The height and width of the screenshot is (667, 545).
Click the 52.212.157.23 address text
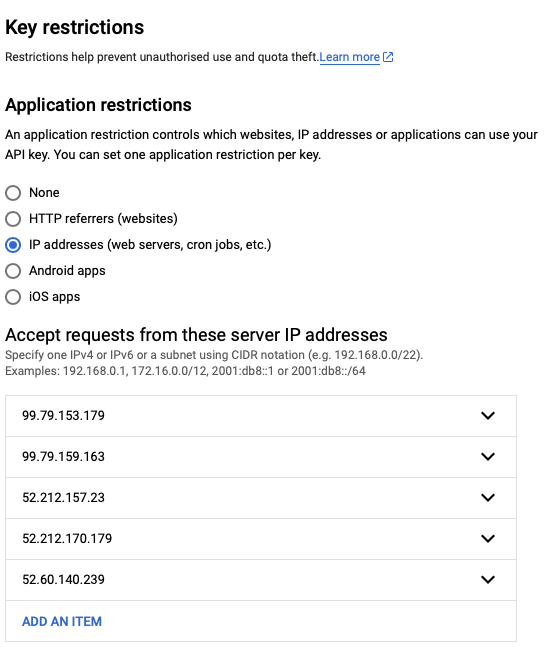pos(63,497)
